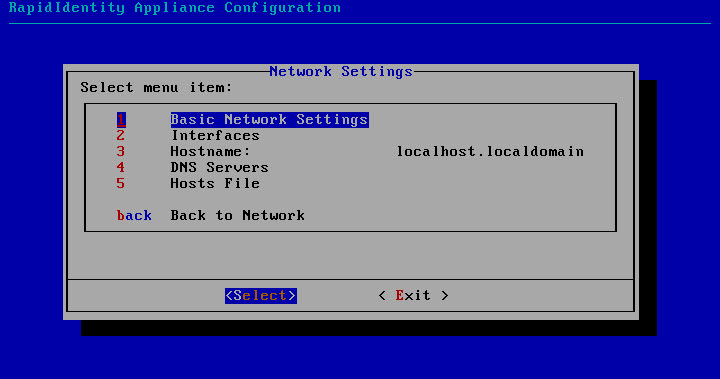Click the "Select menu item:" prompt
Image resolution: width=720 pixels, height=379 pixels.
point(157,87)
